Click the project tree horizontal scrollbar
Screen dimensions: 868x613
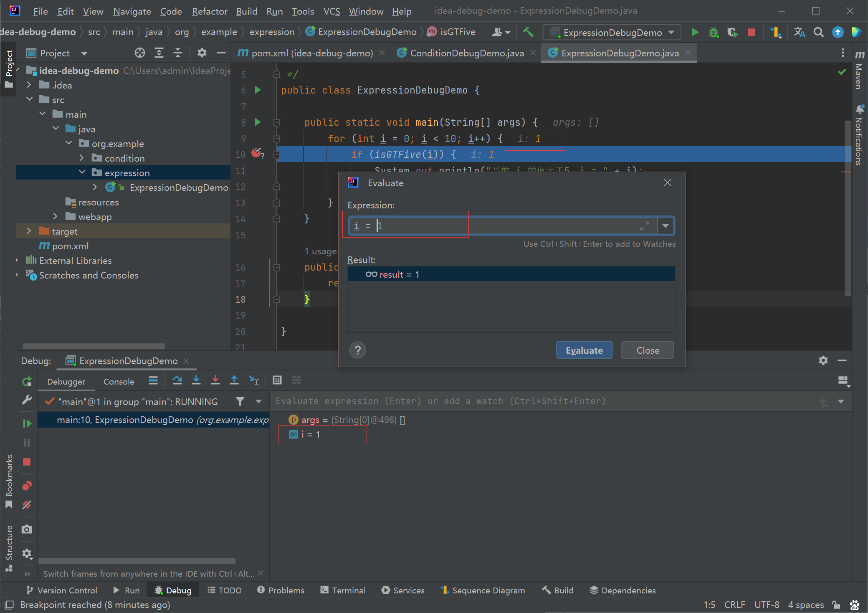point(94,346)
